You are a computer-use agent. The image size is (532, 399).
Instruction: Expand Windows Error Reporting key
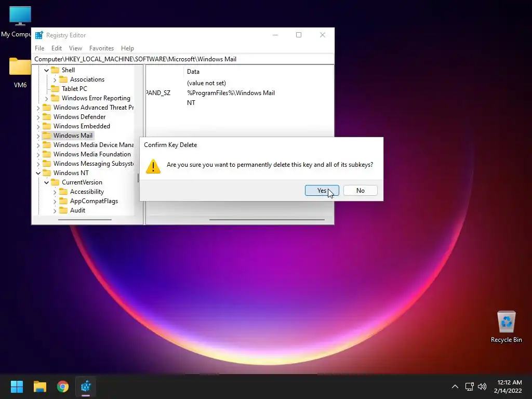pos(46,98)
